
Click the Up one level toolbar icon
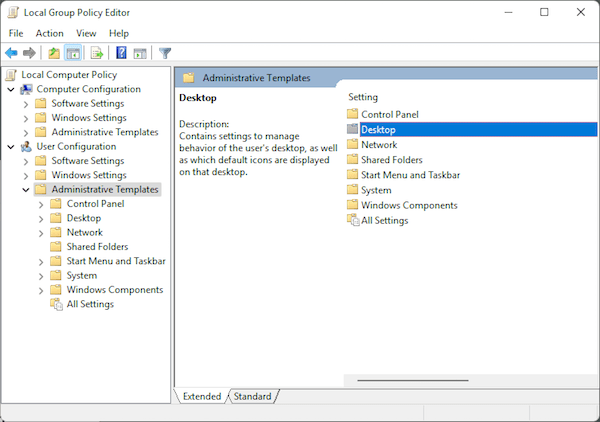54,53
